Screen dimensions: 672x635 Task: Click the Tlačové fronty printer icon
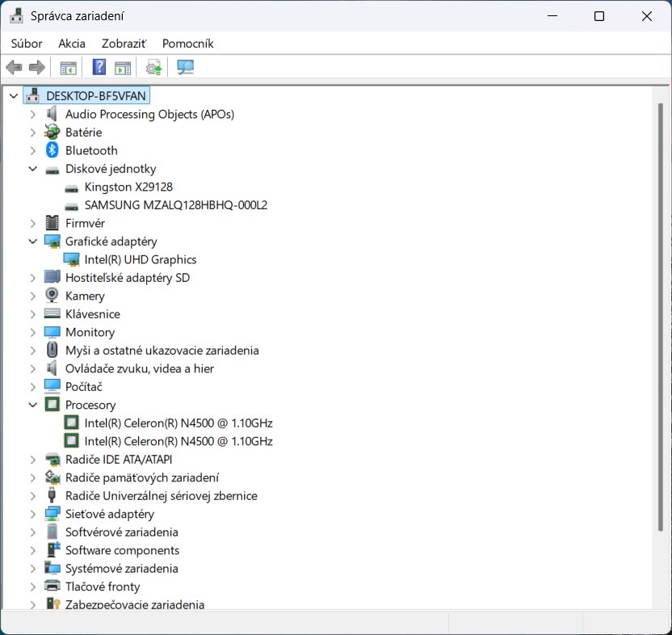(x=52, y=586)
